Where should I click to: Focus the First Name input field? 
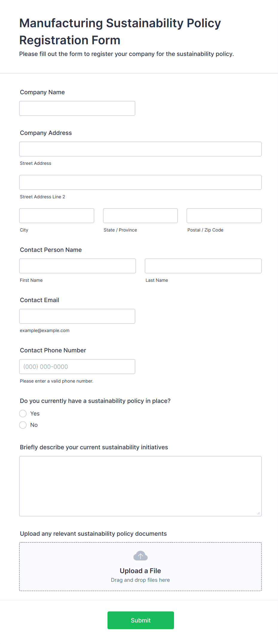click(x=77, y=266)
